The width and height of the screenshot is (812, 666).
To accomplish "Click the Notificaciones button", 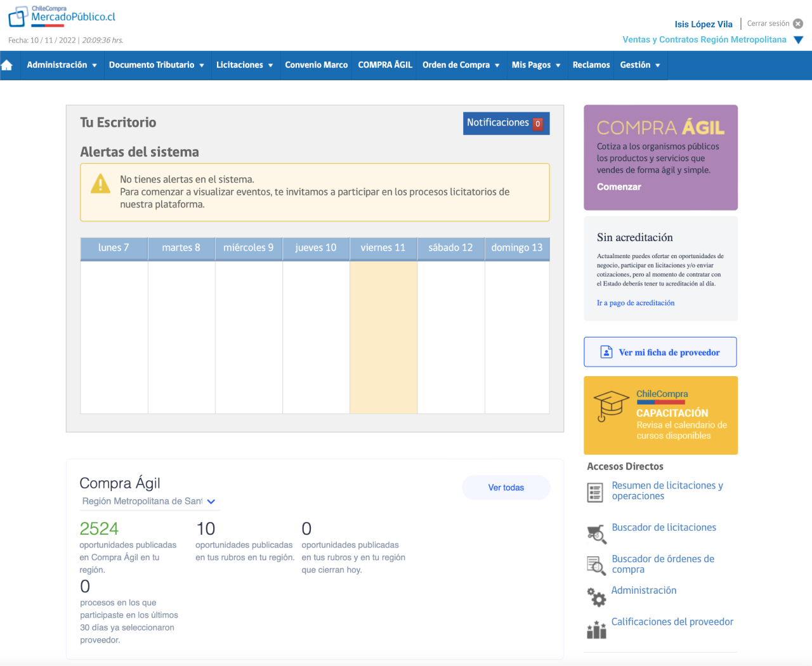I will [x=506, y=123].
